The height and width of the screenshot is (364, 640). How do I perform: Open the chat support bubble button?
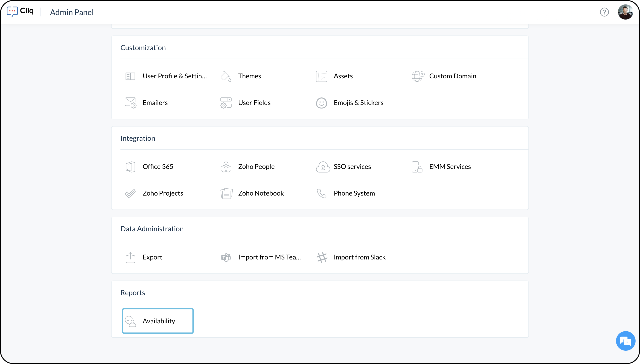pyautogui.click(x=625, y=341)
